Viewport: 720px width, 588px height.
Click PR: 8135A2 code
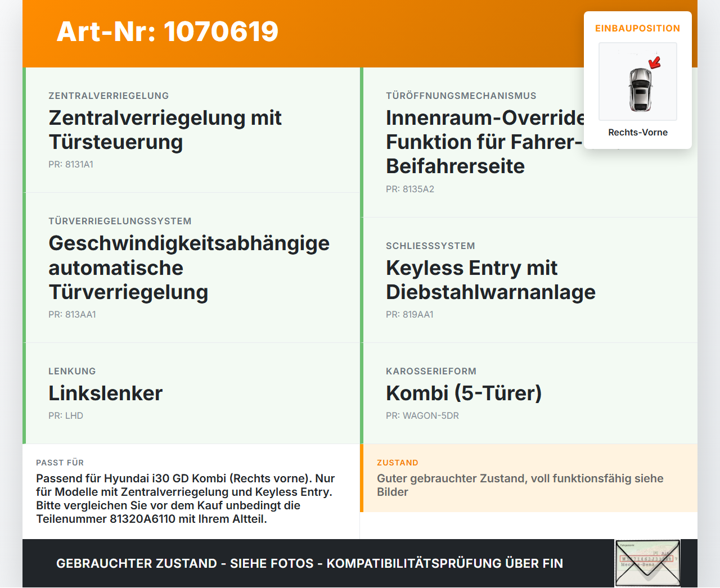410,189
